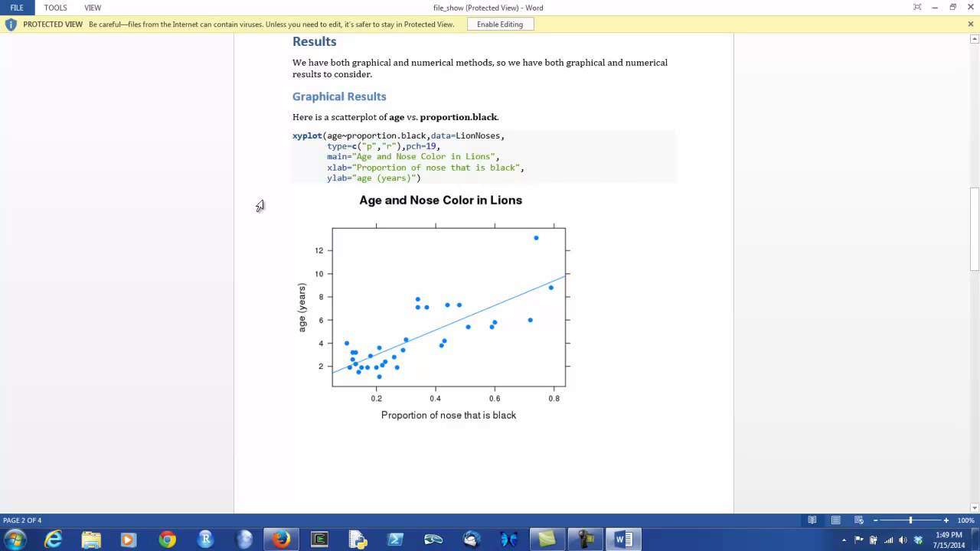The width and height of the screenshot is (980, 551).
Task: Open zoom dialog via 100% level
Action: 965,520
